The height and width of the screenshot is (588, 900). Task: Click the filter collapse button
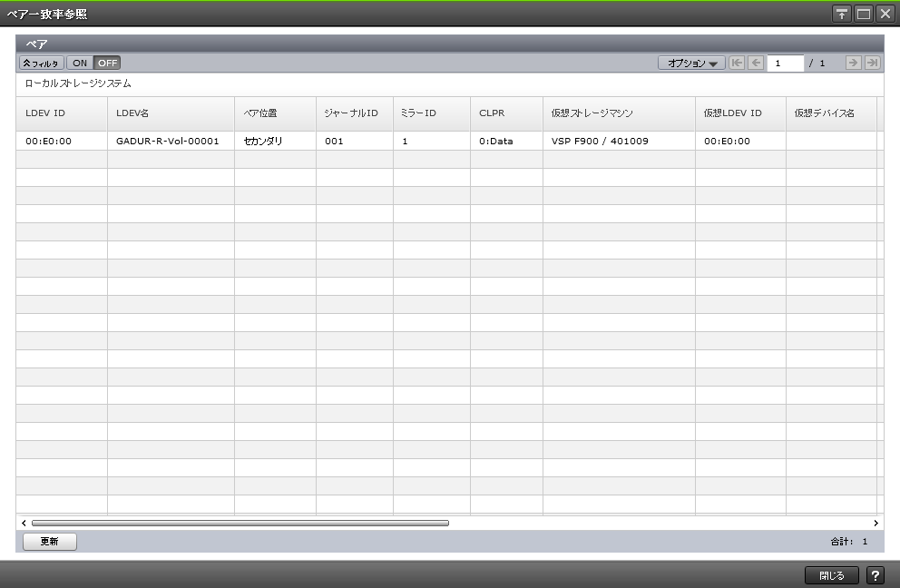tap(42, 64)
